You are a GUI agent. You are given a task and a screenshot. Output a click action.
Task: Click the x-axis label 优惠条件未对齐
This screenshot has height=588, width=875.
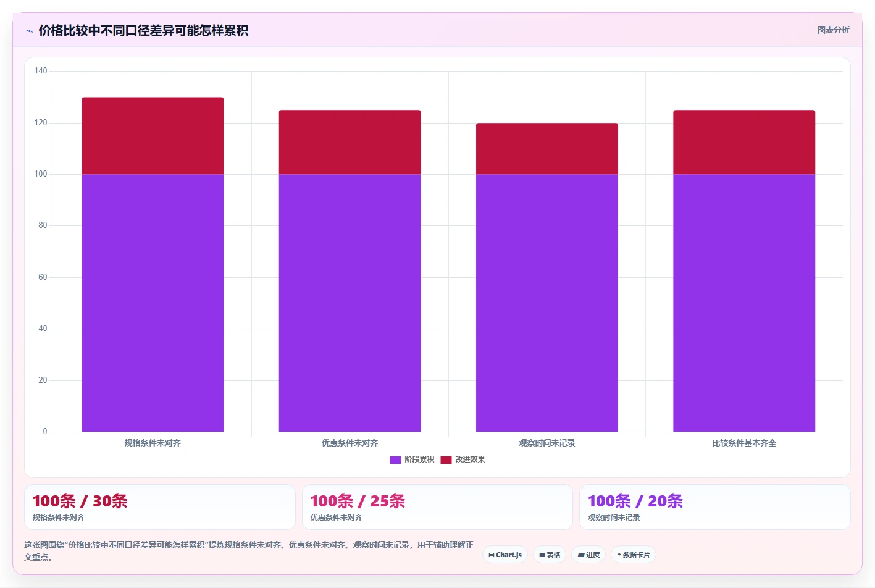pyautogui.click(x=350, y=443)
